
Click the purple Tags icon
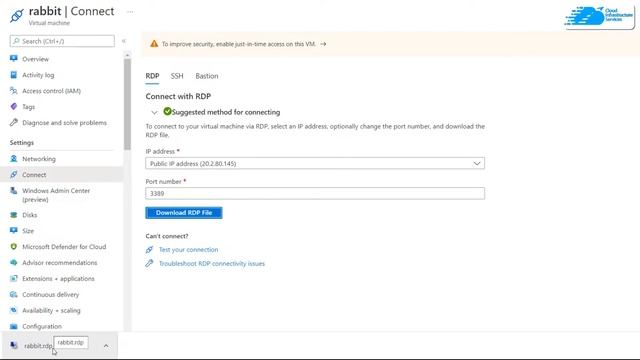pos(13,107)
